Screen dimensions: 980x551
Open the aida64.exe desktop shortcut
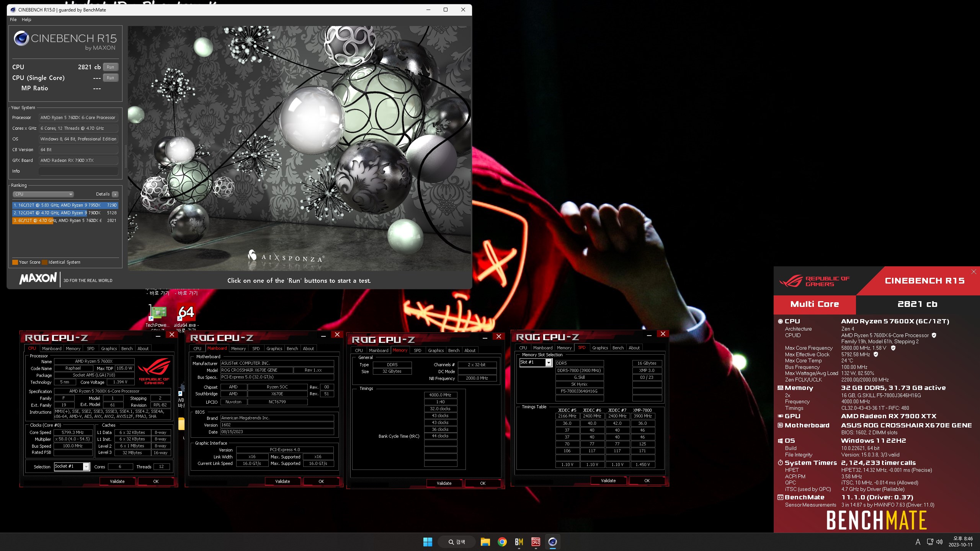pyautogui.click(x=186, y=316)
